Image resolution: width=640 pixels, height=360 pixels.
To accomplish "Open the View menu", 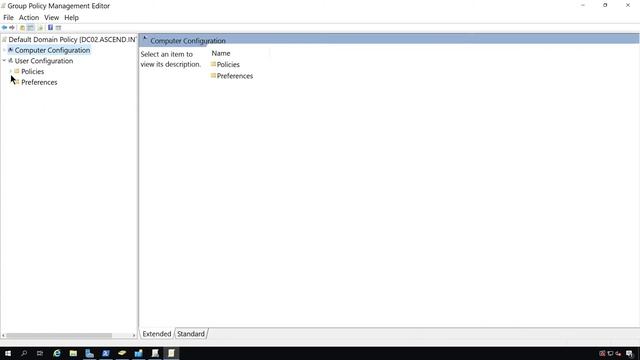I will pos(51,18).
